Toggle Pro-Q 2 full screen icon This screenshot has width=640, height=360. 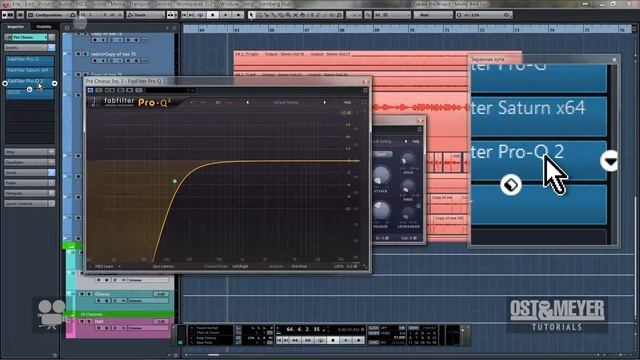point(364,102)
